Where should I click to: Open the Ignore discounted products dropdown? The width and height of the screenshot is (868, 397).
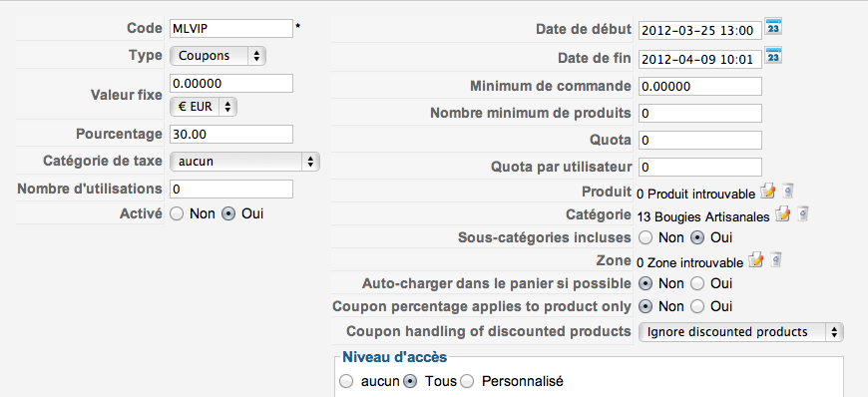[x=741, y=332]
